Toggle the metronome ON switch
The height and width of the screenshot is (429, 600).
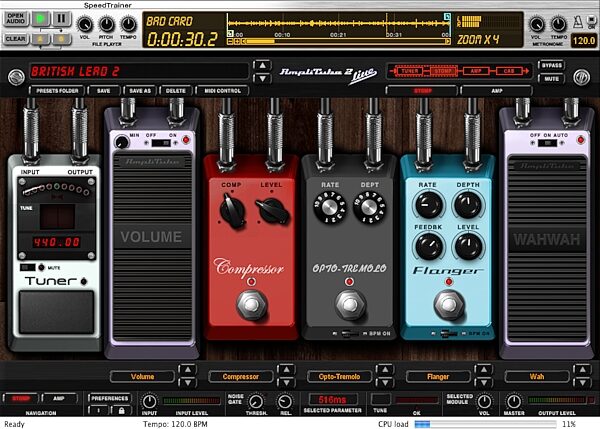pos(592,22)
